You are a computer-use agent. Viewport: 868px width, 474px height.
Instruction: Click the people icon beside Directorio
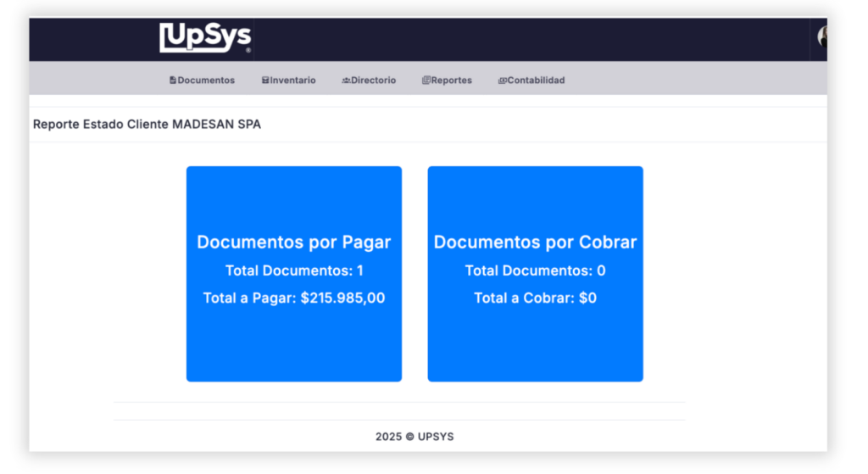[x=346, y=81]
